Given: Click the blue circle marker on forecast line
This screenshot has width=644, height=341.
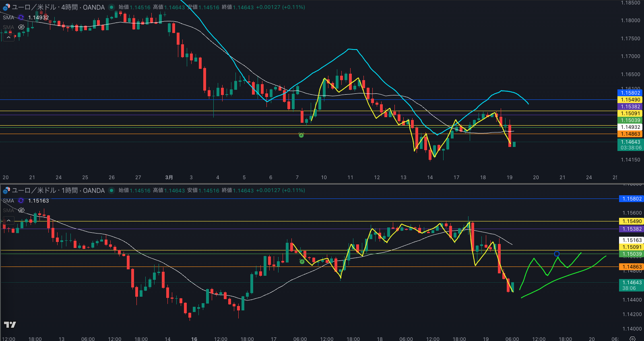Looking at the screenshot, I should 557,254.
